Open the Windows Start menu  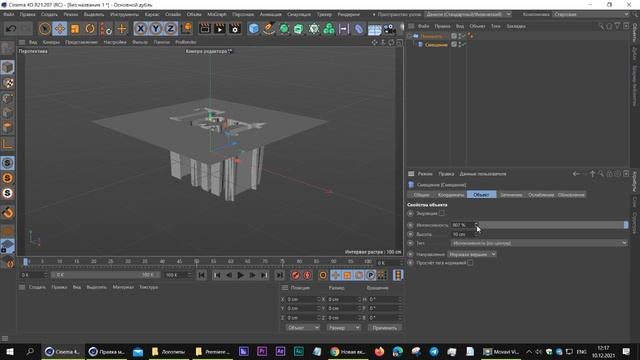[x=10, y=351]
